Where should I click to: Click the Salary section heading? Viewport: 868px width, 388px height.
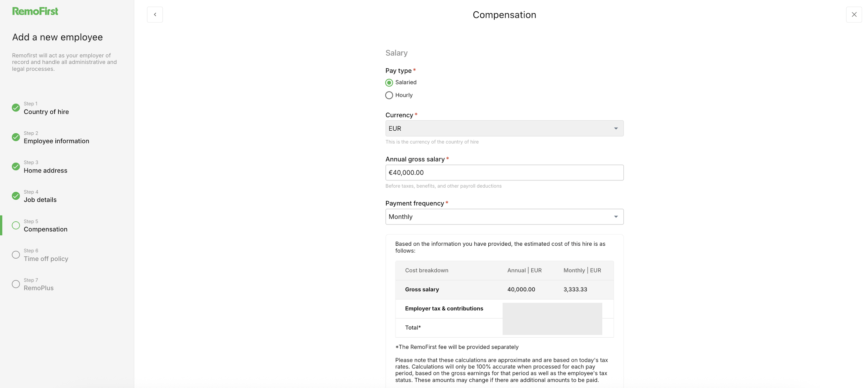point(396,53)
